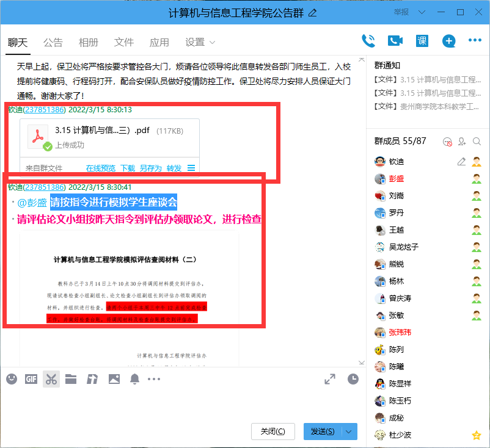Screen dimensions: 490x448
Task: Switch to the 公告 announcements tab
Action: coord(52,42)
